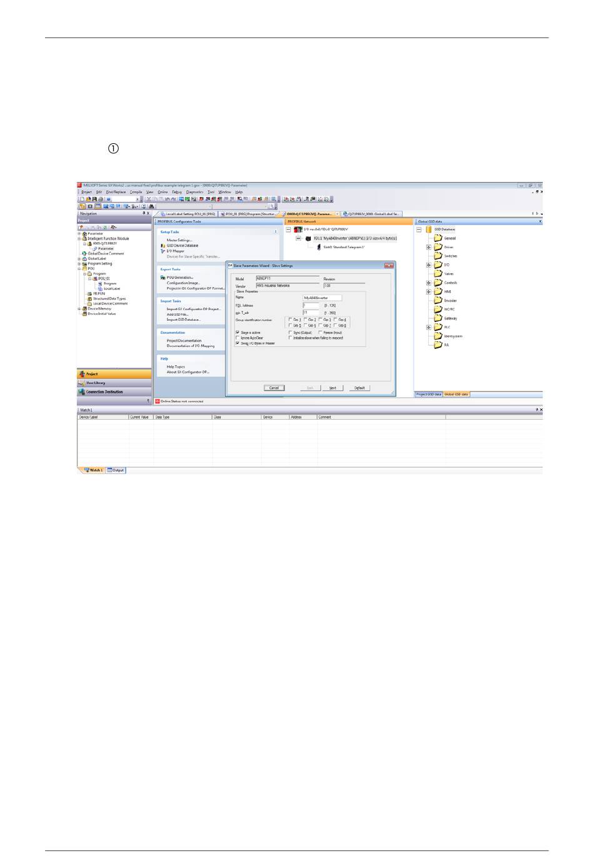Open Master Settings under Setup Tasks
This screenshot has width=594, height=868.
179,240
